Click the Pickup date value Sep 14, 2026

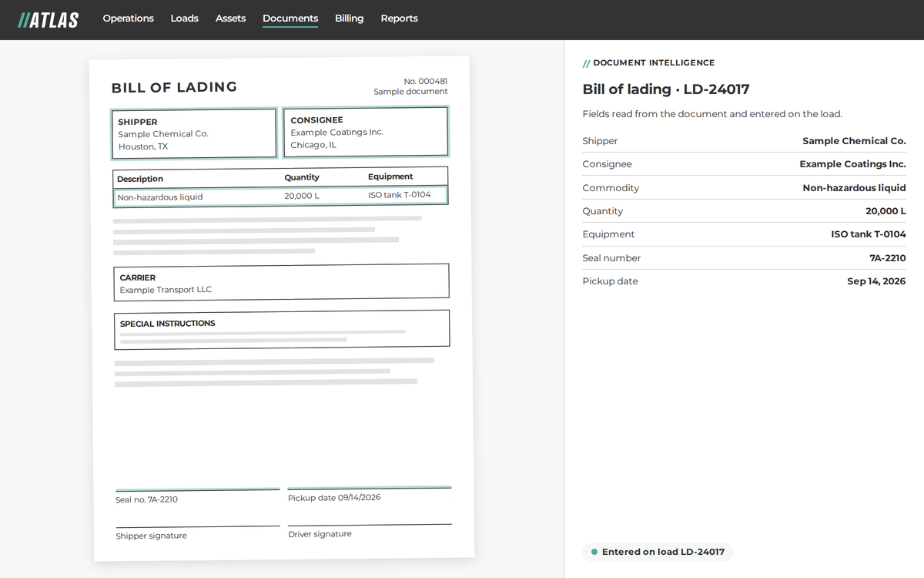[x=876, y=281]
